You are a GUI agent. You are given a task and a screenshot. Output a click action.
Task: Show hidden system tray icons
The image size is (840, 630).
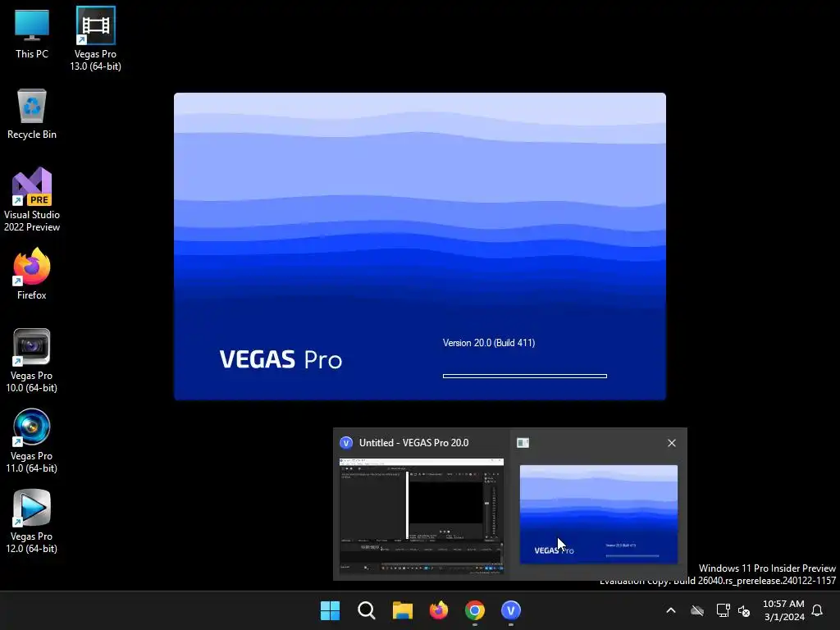coord(671,610)
